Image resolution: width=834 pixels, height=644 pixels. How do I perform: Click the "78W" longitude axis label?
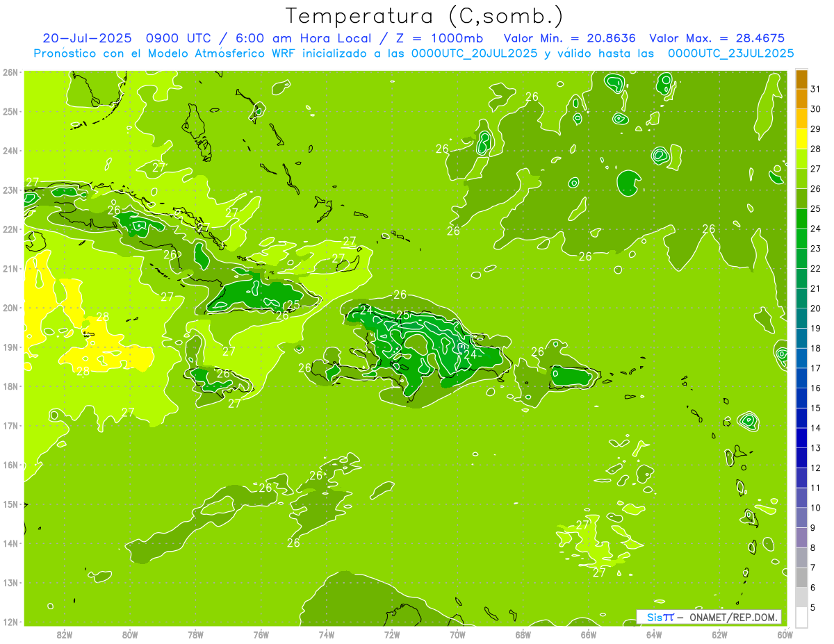(x=195, y=634)
